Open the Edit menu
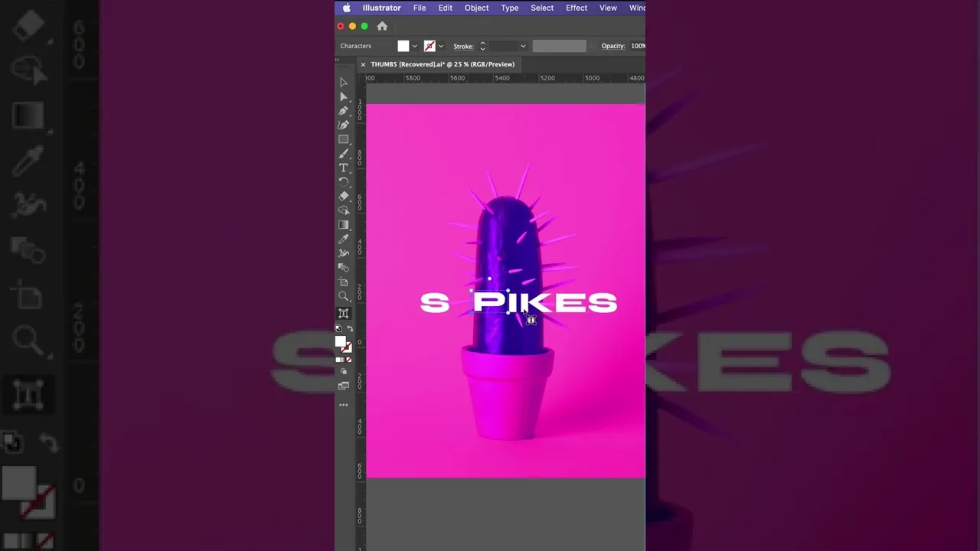The height and width of the screenshot is (551, 980). coord(446,8)
